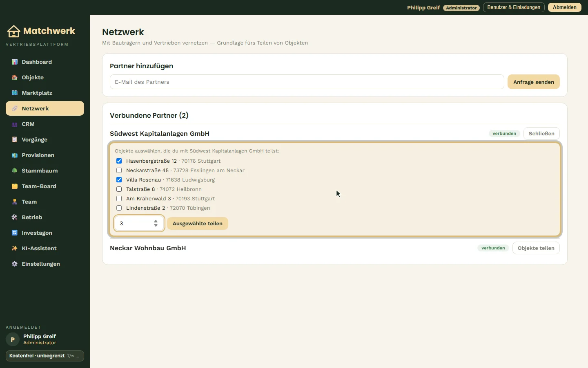588x368 pixels.
Task: Open Objekte via its building icon
Action: pos(15,77)
